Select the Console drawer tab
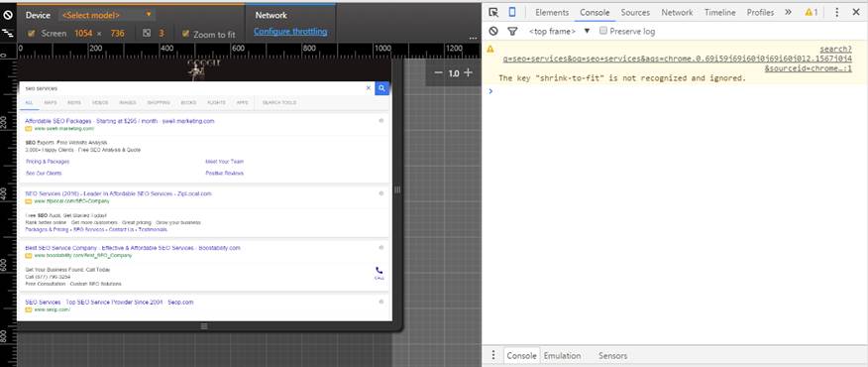868x367 pixels. (521, 355)
